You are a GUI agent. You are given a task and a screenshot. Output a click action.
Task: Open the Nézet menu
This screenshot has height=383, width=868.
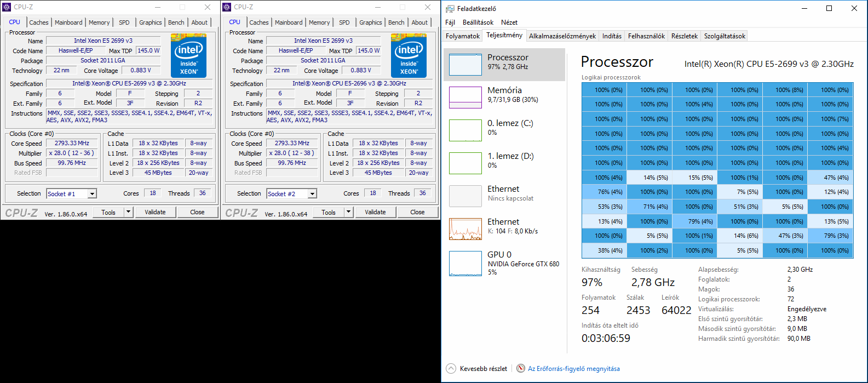[509, 22]
